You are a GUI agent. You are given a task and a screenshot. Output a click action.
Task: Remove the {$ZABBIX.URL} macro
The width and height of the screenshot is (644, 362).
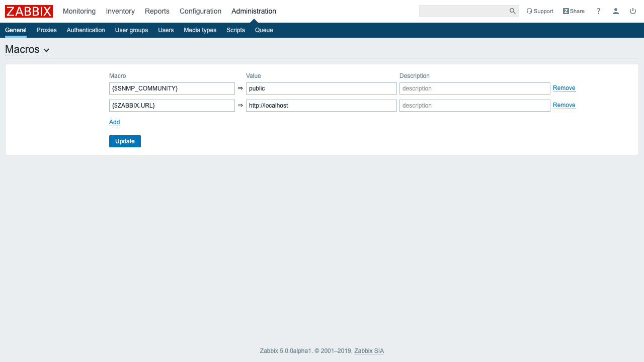point(563,105)
